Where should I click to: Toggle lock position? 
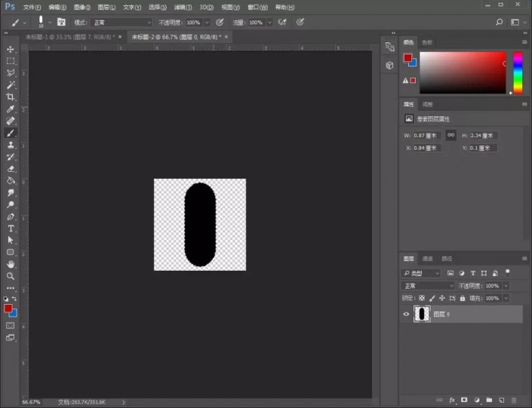pos(441,298)
